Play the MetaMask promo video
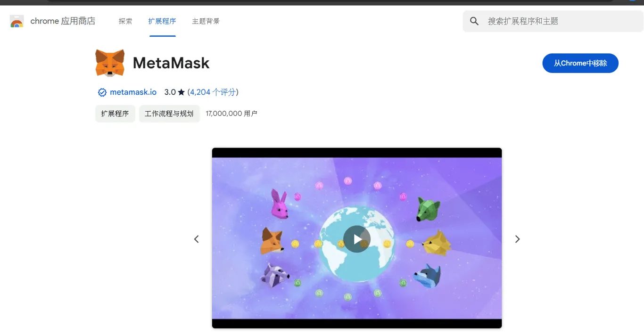Viewport: 644px width, 335px height. tap(357, 239)
